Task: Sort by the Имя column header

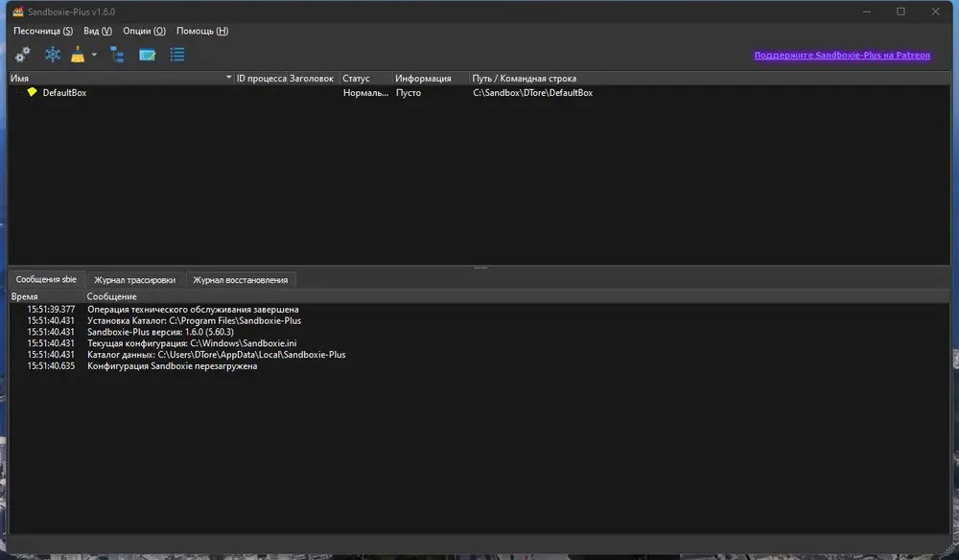Action: (121, 79)
